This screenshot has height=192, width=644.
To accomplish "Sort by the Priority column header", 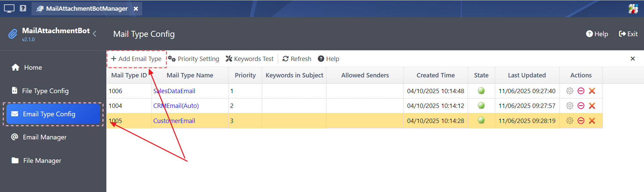I will [245, 75].
